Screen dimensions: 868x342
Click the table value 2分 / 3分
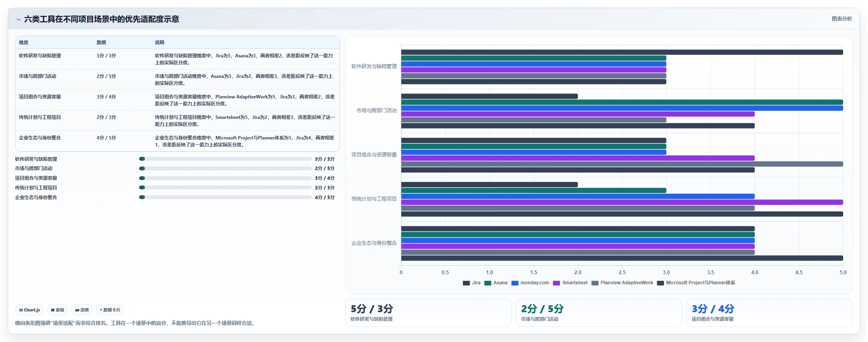click(x=106, y=117)
